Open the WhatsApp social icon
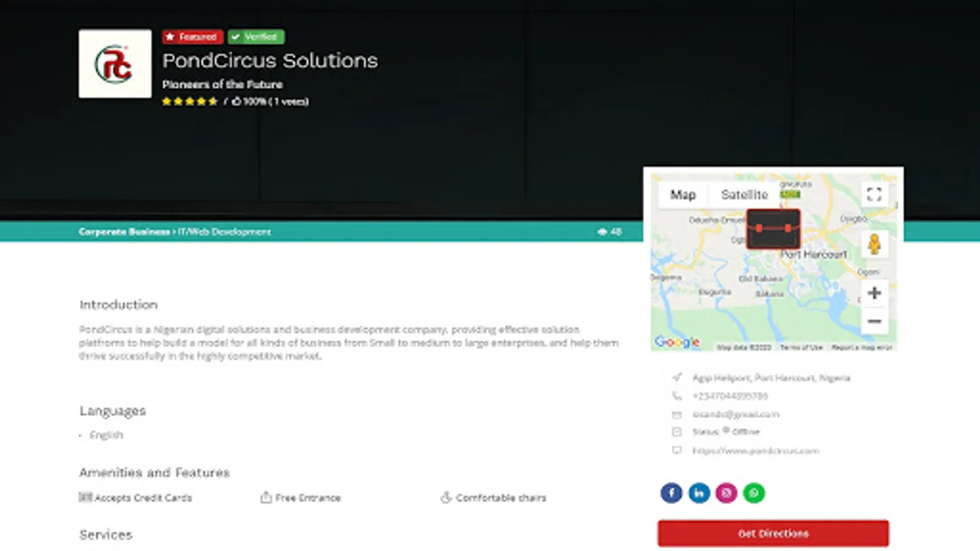Image resolution: width=980 pixels, height=551 pixels. [754, 493]
